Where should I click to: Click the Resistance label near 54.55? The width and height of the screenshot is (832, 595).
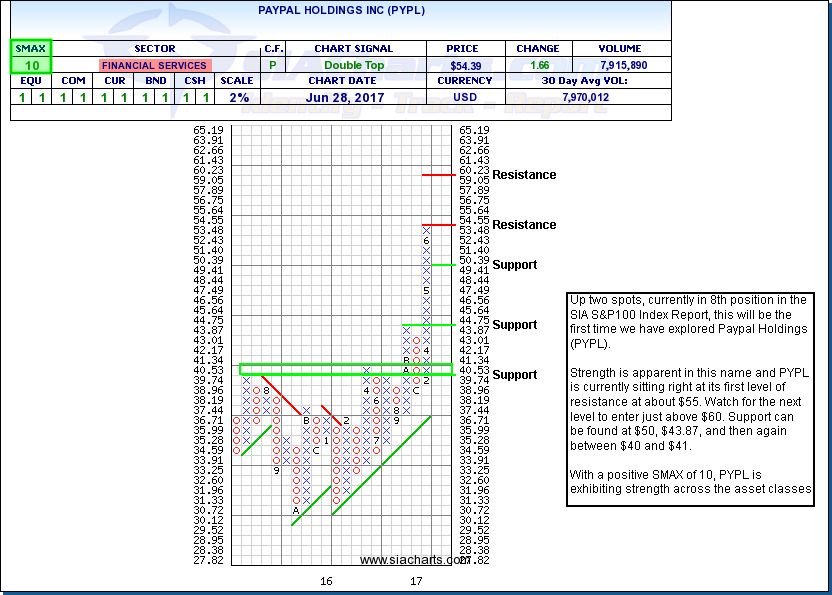[x=523, y=225]
